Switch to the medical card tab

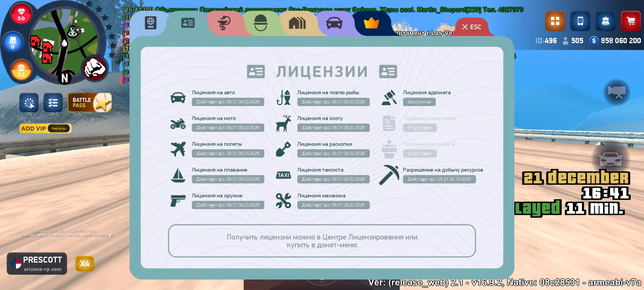(x=224, y=23)
